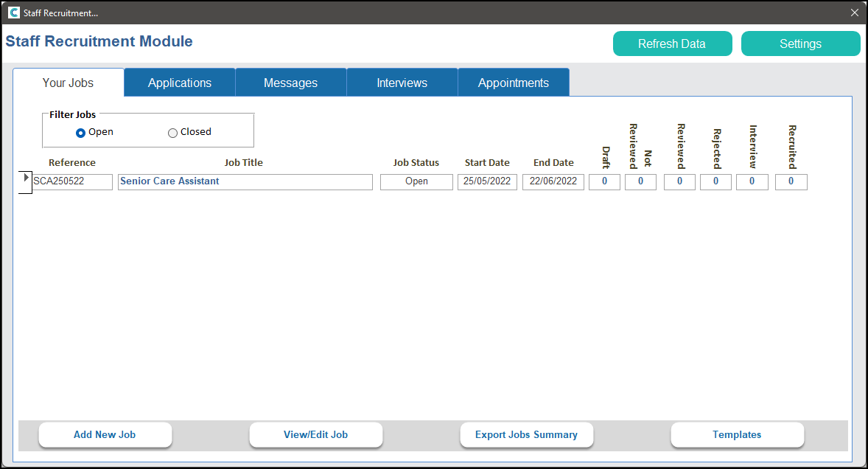Open the Appointments tab
This screenshot has height=469, width=868.
(513, 83)
